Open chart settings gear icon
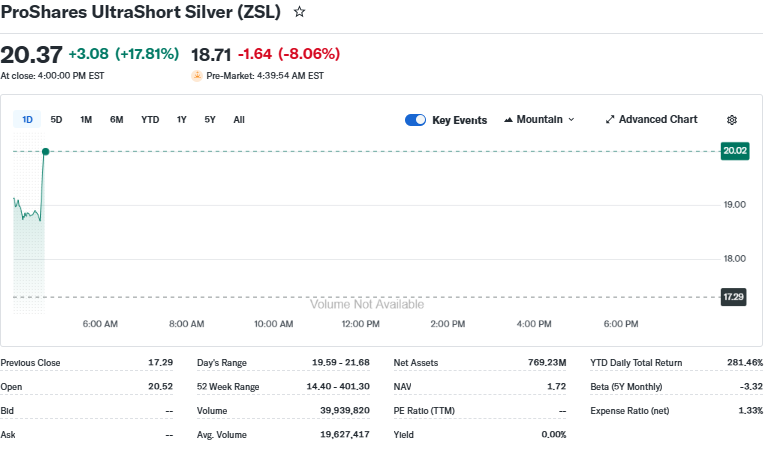Viewport: 773px width, 450px height. pos(732,120)
